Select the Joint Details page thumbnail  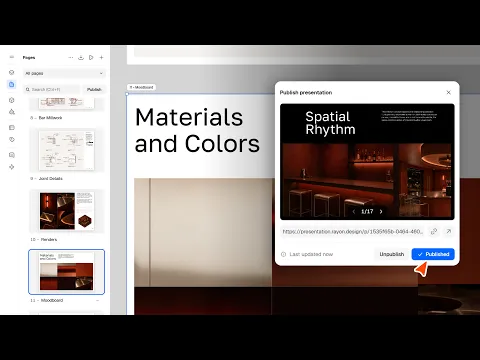click(x=67, y=150)
